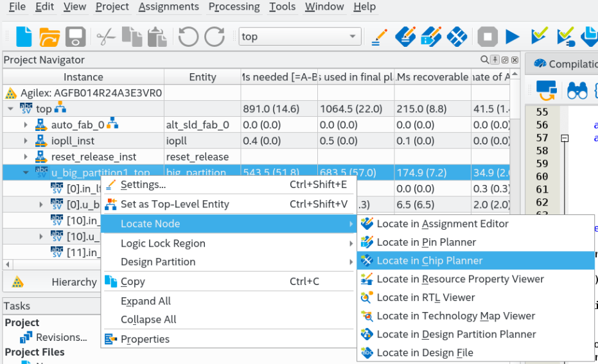
Task: Open Assignment Editor toolbar icon
Action: coord(405,37)
